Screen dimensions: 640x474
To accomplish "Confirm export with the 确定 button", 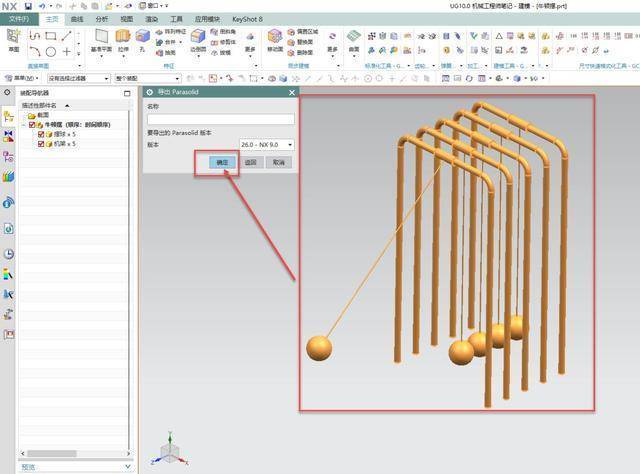I will click(x=222, y=162).
